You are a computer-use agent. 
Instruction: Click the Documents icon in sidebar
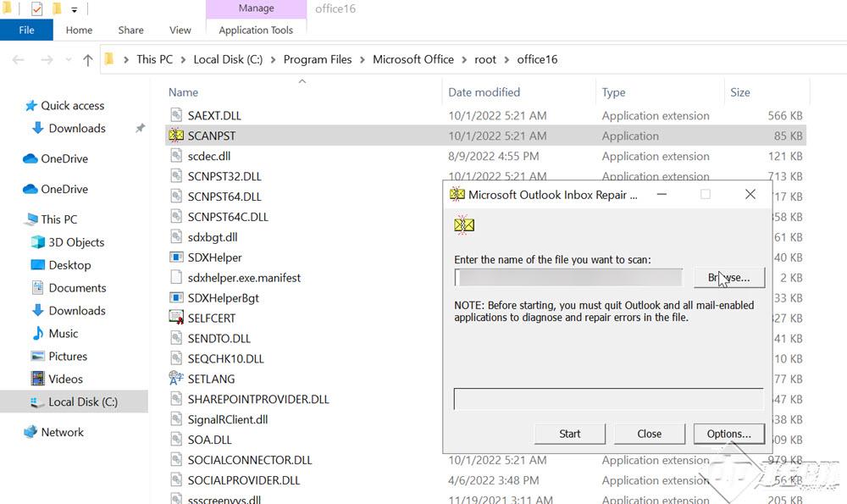[38, 287]
